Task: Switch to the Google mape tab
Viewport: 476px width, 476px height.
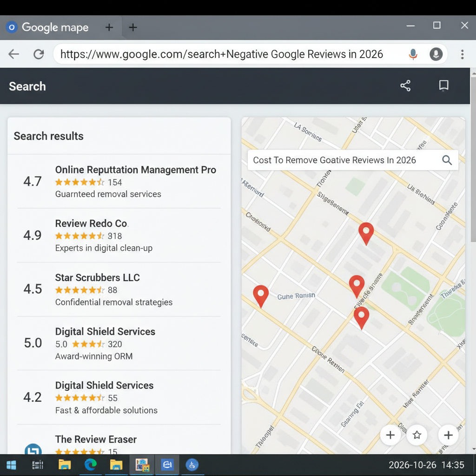Action: coord(61,27)
